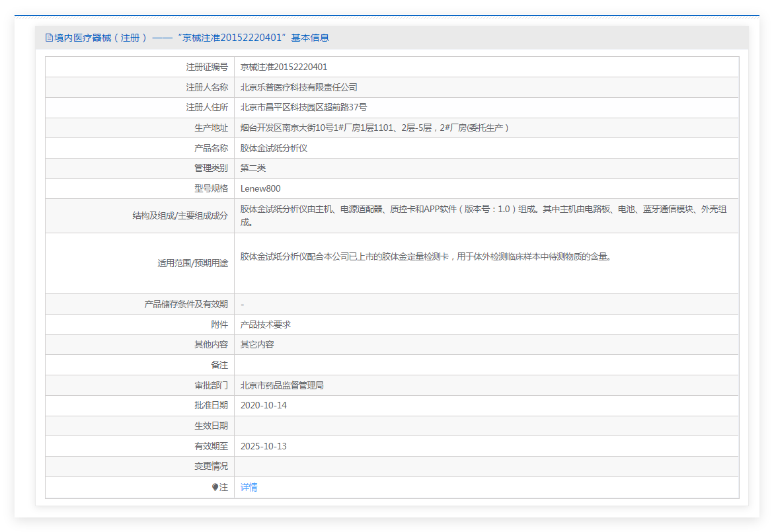774x532 pixels.
Task: Click the 适用范围/预期用途 label
Action: point(192,263)
